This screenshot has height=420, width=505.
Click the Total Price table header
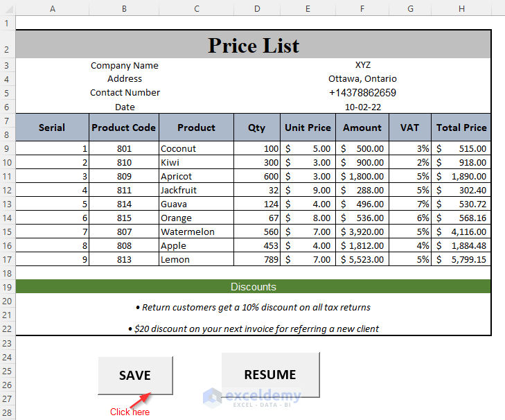(x=461, y=128)
